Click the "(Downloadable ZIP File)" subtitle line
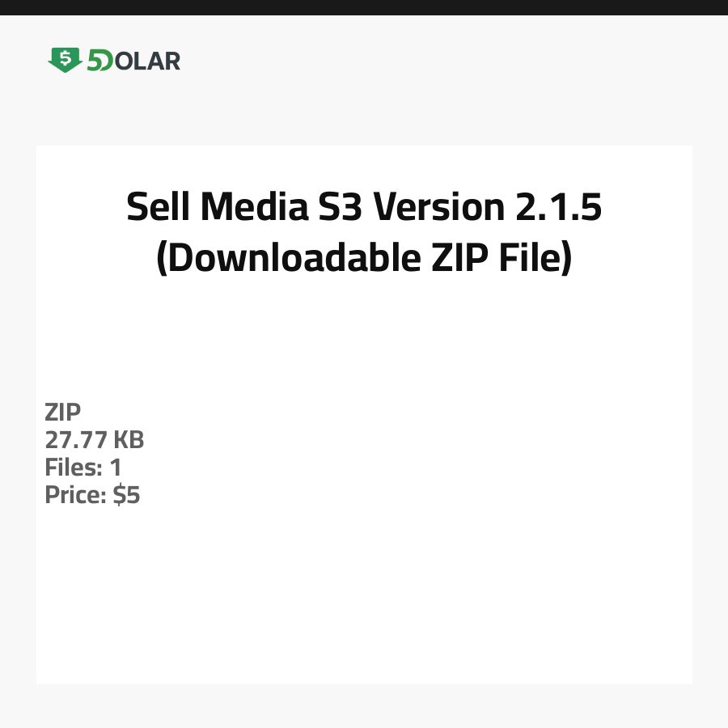Image resolution: width=728 pixels, height=728 pixels. (364, 258)
